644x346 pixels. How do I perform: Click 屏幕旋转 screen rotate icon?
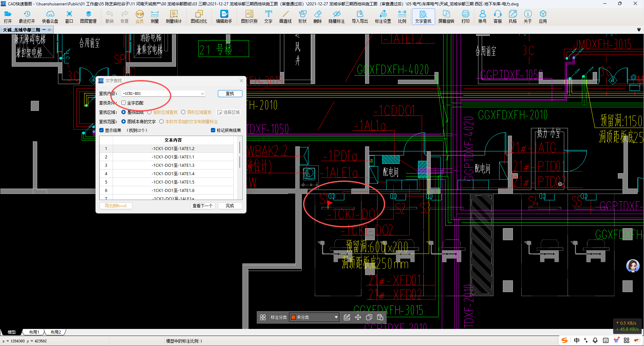point(446,16)
